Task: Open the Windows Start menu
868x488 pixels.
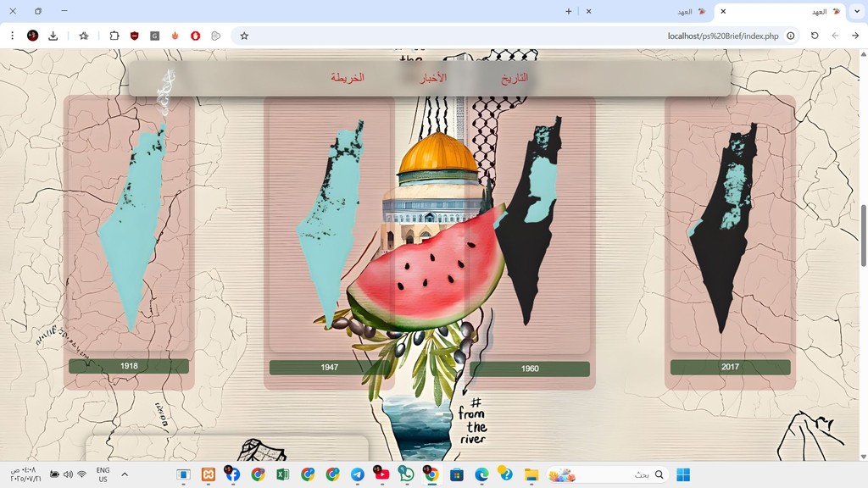Action: coord(684,474)
